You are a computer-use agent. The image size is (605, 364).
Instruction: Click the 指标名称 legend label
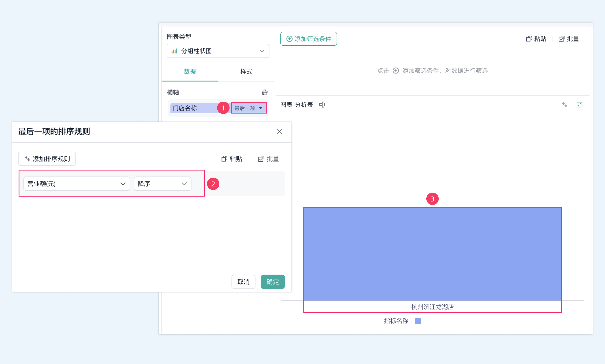point(396,321)
